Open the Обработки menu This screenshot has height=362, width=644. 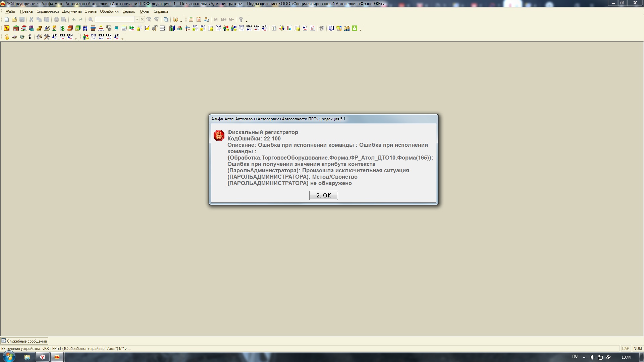point(109,11)
